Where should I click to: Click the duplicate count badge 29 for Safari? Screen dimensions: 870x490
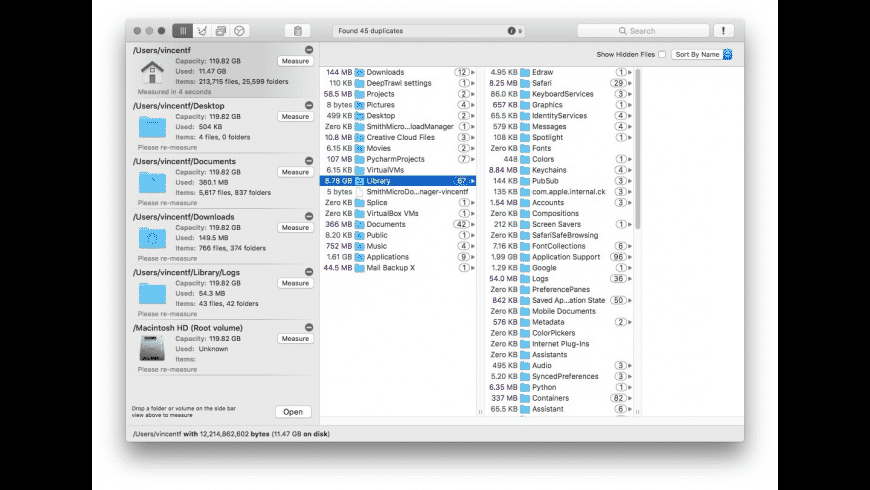(618, 83)
